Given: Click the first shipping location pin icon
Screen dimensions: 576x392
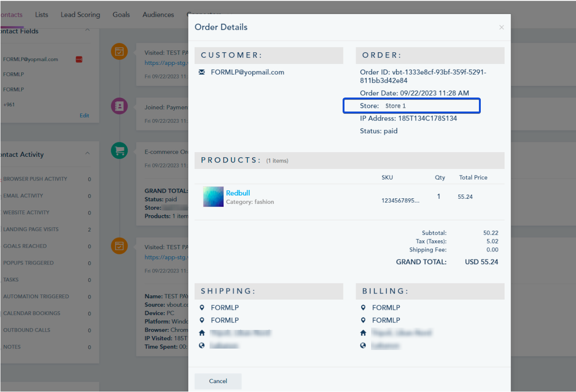Looking at the screenshot, I should click(202, 308).
